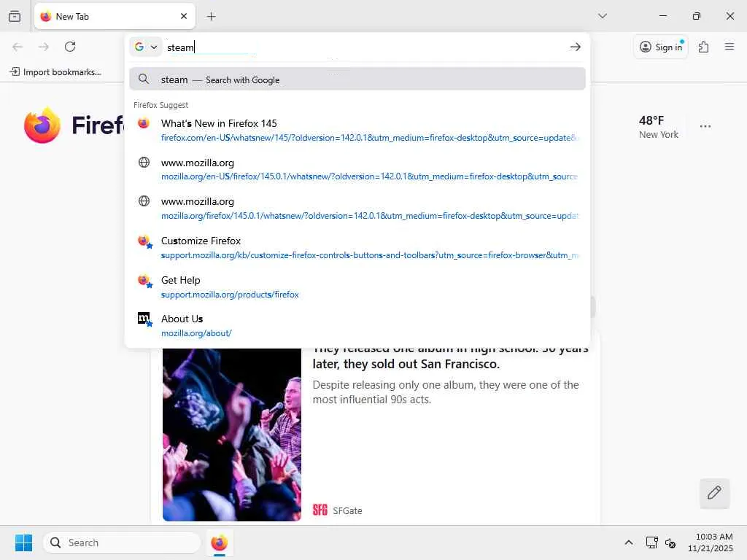Open What's New in Firefox 145 suggestion
Screen dimensions: 747x560
(357, 130)
